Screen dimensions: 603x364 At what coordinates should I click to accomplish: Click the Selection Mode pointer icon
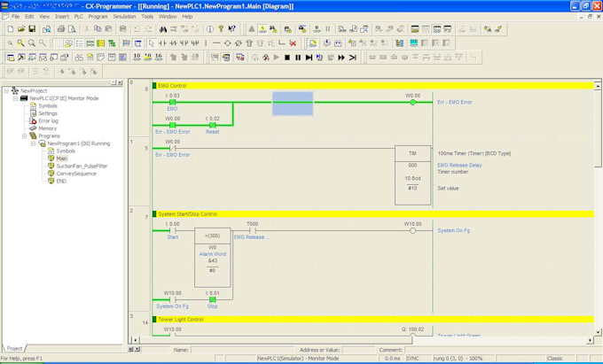[151, 43]
